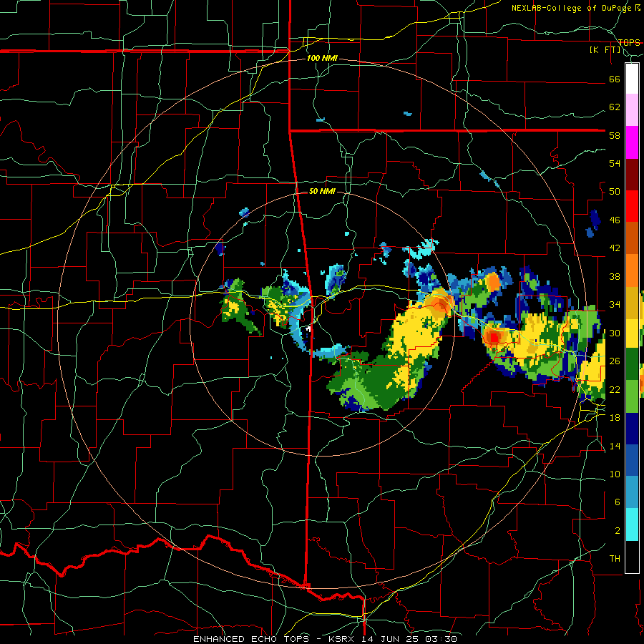Select the 50 NMI range ring label
This screenshot has height=644, width=644.
click(321, 191)
